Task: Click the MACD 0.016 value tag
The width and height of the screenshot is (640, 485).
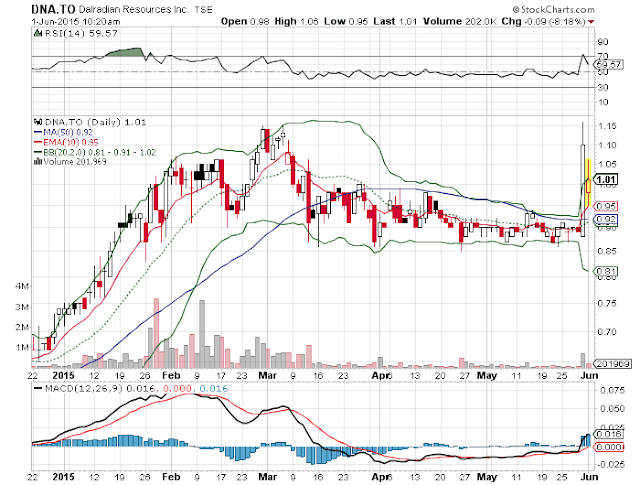Action: [609, 434]
